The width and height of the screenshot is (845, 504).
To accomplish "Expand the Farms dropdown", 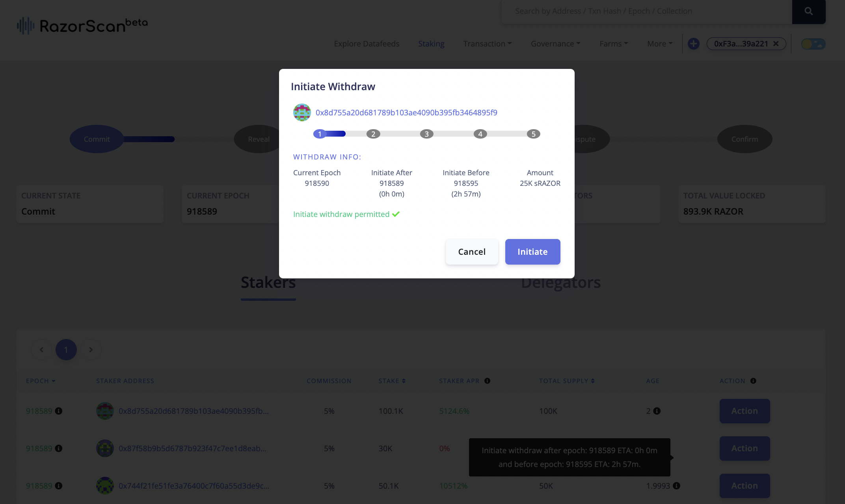I will [x=613, y=44].
